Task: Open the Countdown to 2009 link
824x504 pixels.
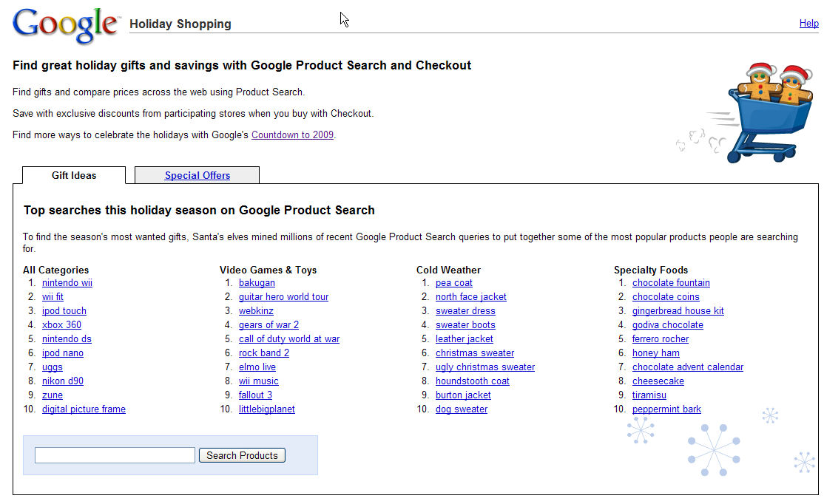Action: 292,135
